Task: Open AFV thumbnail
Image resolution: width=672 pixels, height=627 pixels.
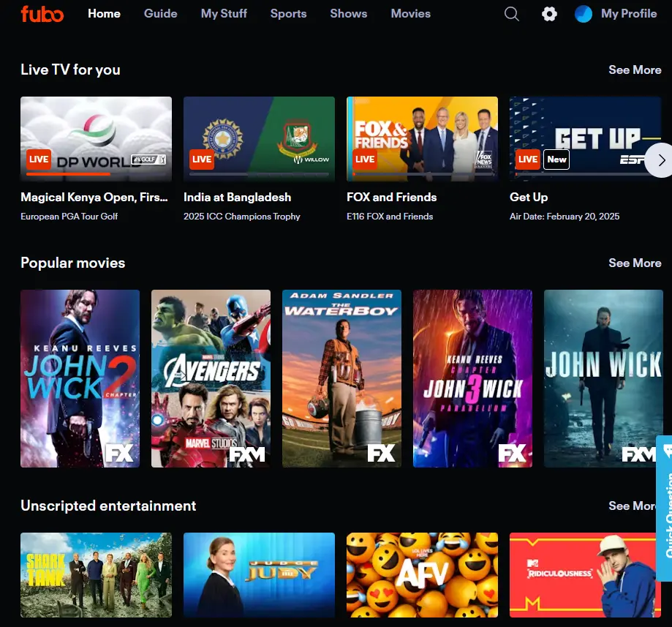Action: point(422,575)
